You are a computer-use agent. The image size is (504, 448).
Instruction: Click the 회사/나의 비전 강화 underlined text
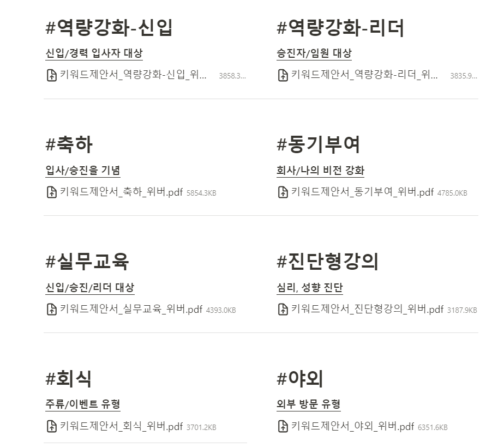click(x=321, y=171)
